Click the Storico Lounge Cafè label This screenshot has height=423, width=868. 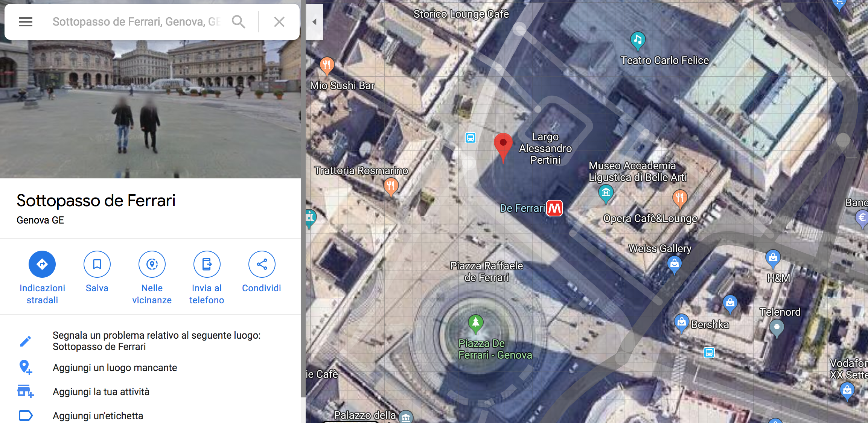point(461,14)
